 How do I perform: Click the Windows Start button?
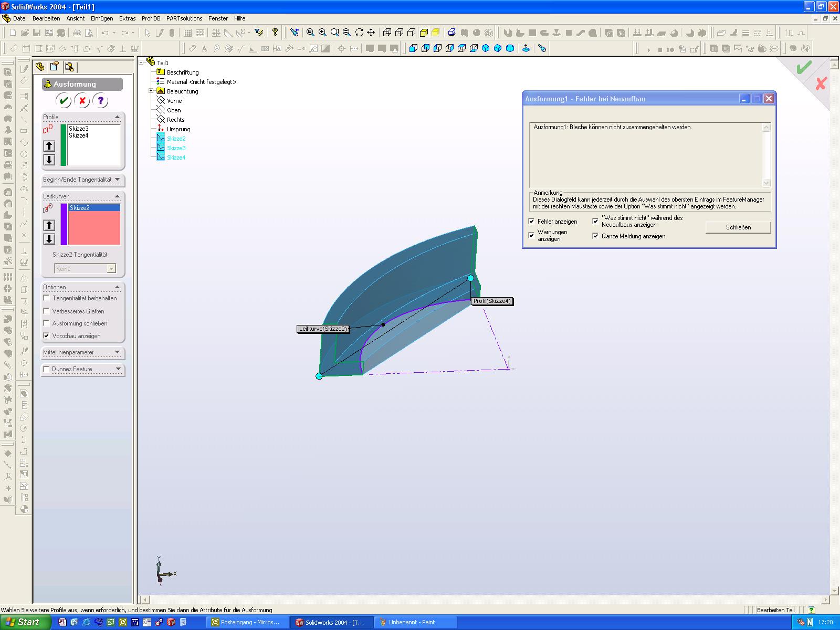pyautogui.click(x=26, y=622)
